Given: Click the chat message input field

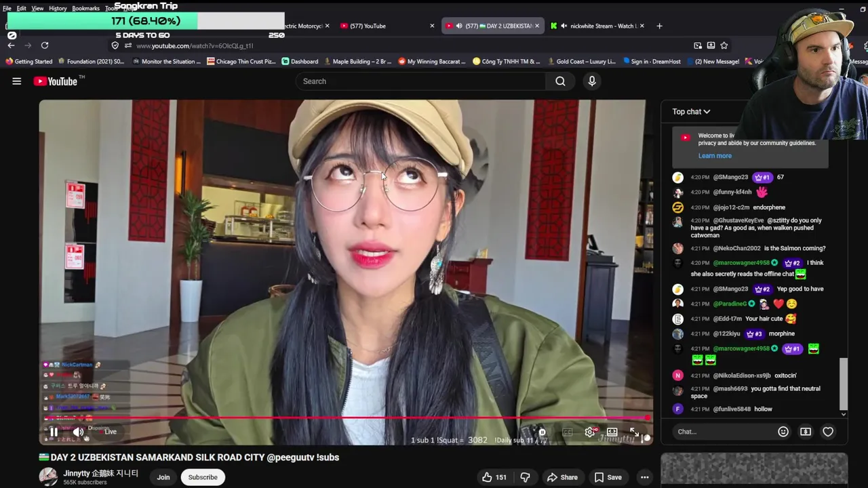Looking at the screenshot, I should click(x=724, y=432).
